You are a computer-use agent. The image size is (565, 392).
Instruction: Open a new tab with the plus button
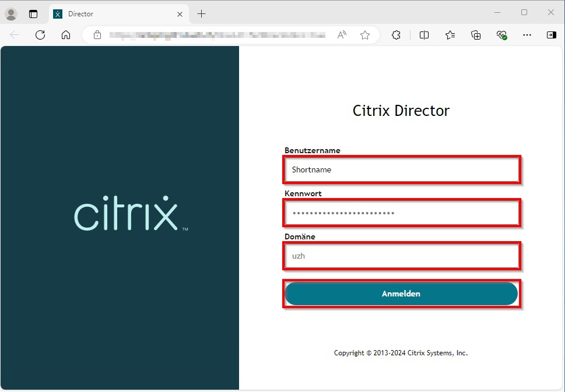coord(201,13)
